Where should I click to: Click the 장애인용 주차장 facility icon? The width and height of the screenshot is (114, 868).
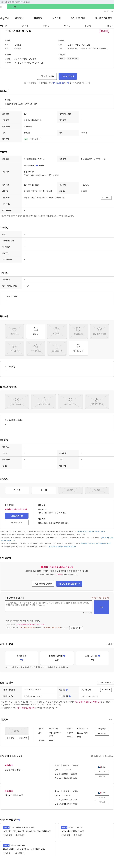pos(17,402)
